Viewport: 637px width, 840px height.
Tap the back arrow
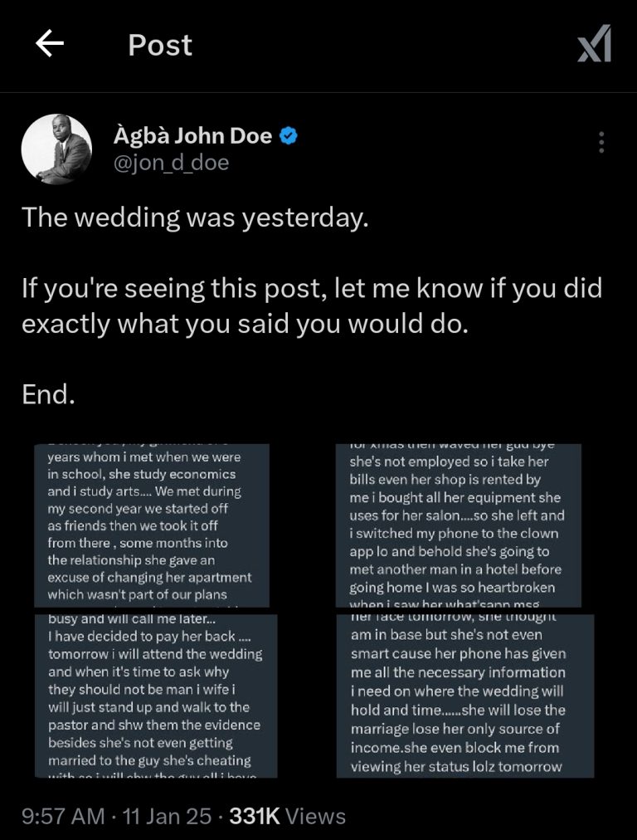pyautogui.click(x=50, y=45)
